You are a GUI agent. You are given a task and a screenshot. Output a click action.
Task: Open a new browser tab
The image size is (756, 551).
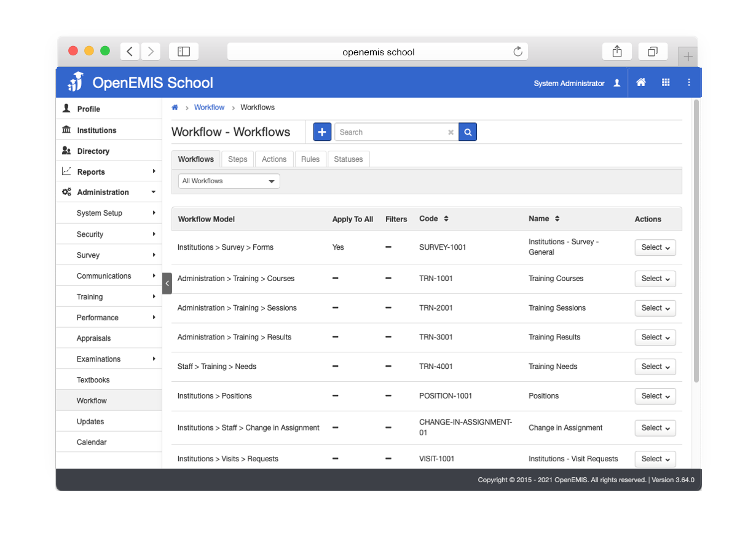point(688,57)
